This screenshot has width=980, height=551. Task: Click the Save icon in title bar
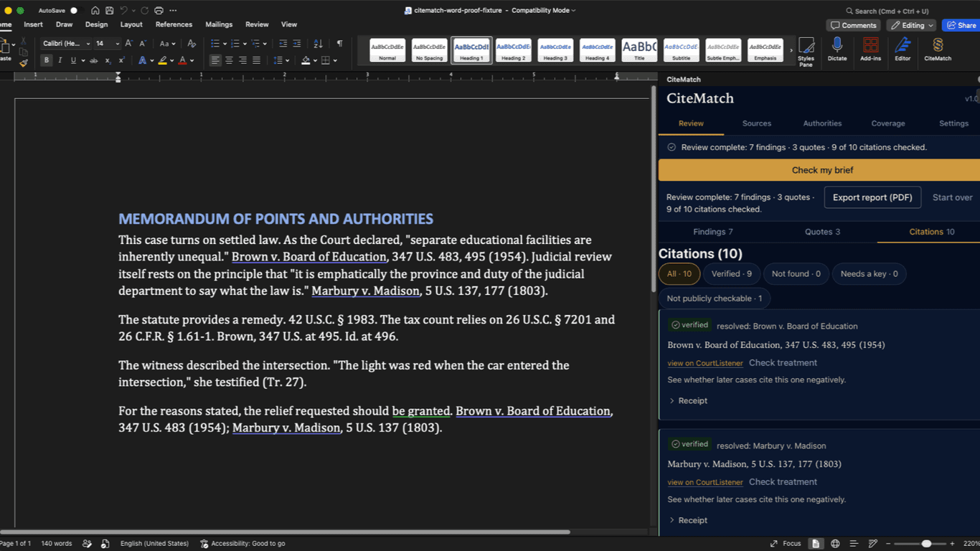(109, 11)
